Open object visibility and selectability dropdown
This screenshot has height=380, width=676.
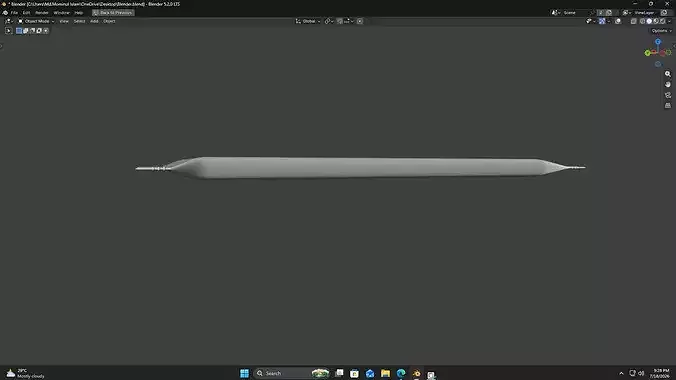click(590, 21)
